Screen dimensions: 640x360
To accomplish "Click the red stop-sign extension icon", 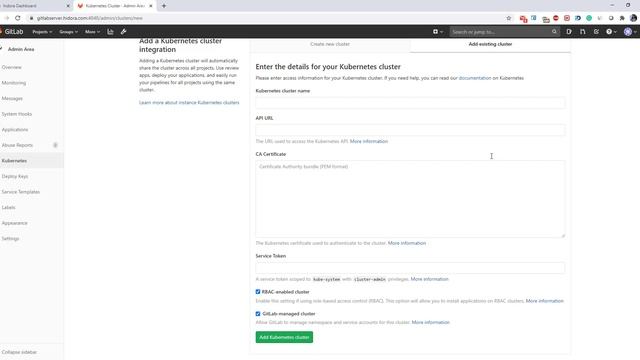I will coord(556,18).
